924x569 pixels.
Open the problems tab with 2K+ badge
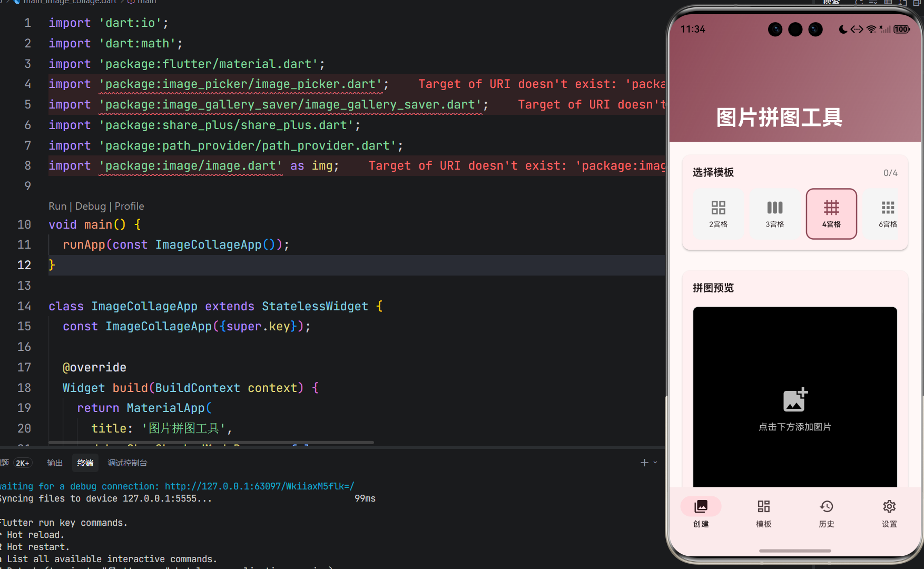[x=16, y=463]
